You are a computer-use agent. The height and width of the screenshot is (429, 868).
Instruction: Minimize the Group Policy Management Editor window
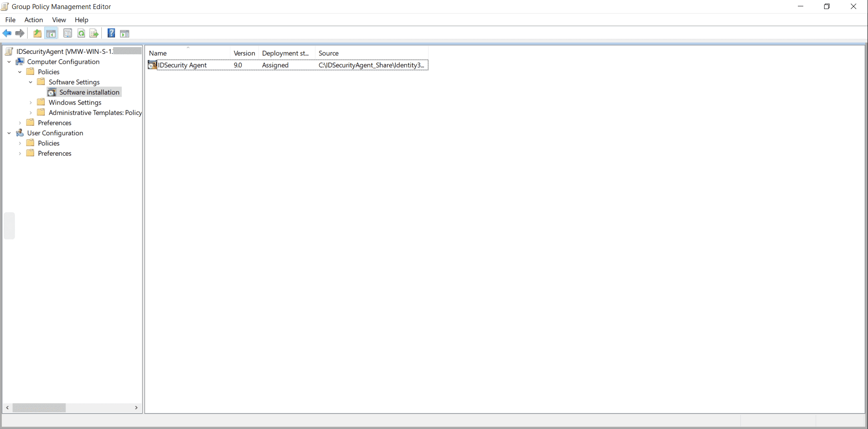[801, 6]
